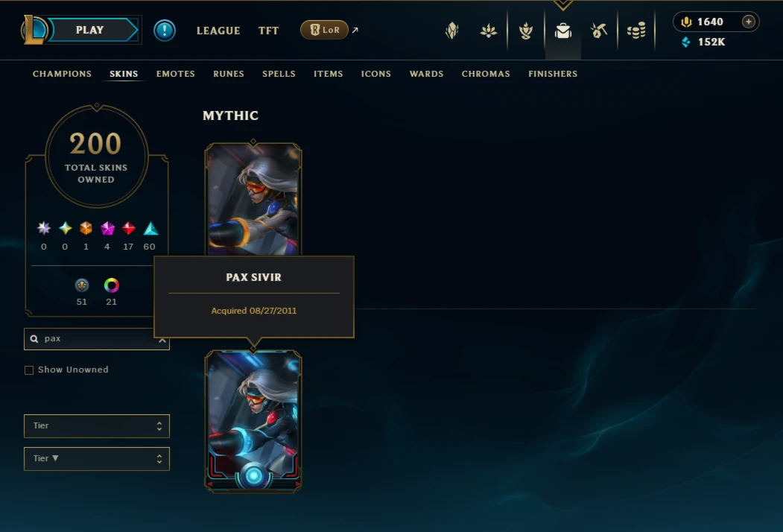The width and height of the screenshot is (783, 532).
Task: Open the Collection backpack icon
Action: (x=562, y=31)
